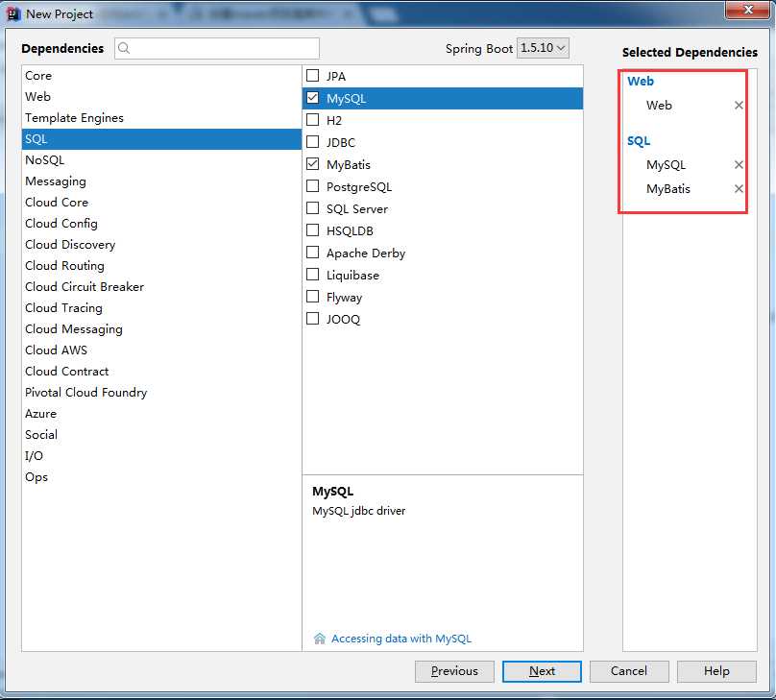The image size is (776, 700).
Task: Select the Cloud Contract category
Action: (161, 371)
